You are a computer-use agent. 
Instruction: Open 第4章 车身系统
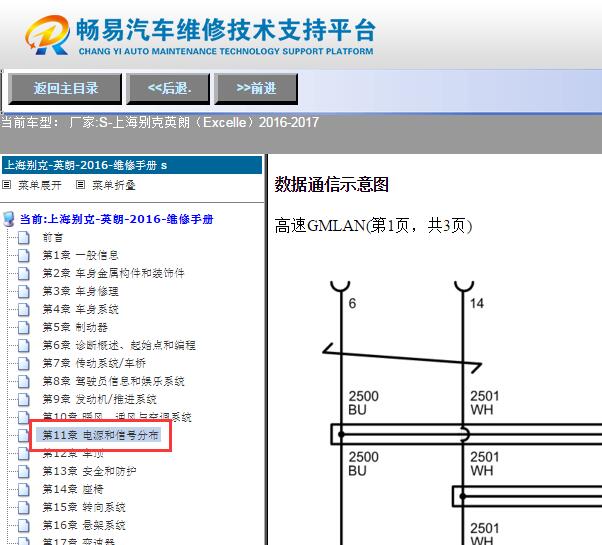click(x=80, y=309)
